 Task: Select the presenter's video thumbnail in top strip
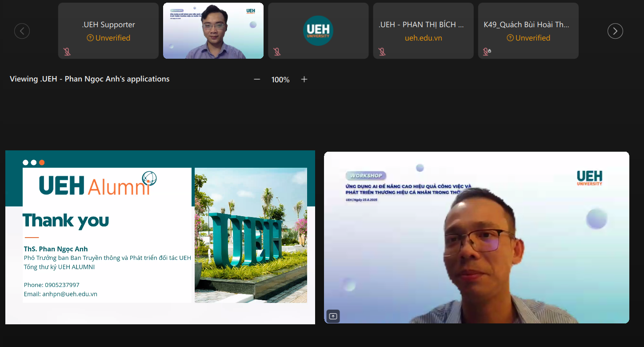pos(213,31)
